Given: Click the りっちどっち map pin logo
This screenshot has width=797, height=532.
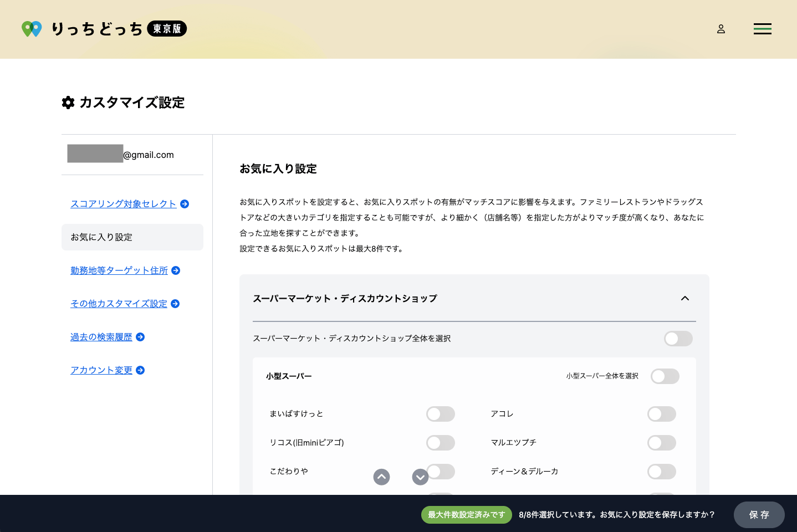Looking at the screenshot, I should pos(32,29).
